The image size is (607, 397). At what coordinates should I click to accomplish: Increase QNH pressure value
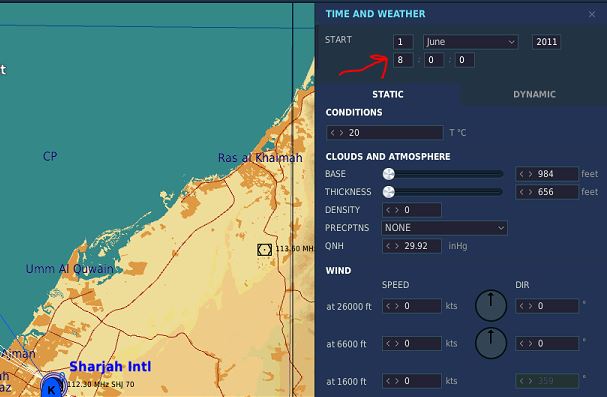tap(397, 246)
